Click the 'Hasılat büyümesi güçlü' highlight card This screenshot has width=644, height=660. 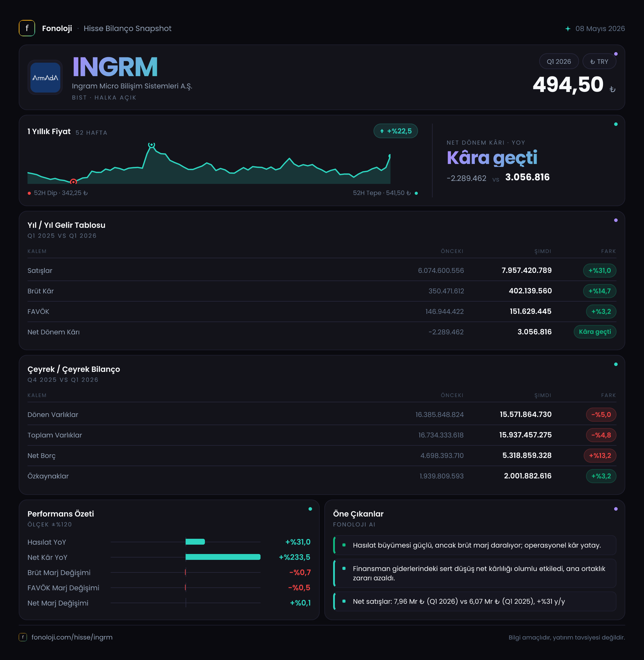[x=475, y=545]
